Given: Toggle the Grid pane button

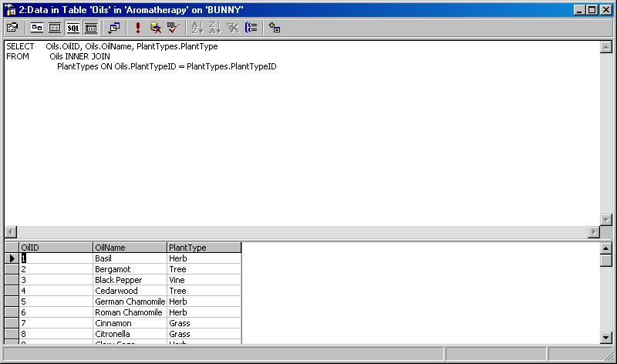Looking at the screenshot, I should coord(55,28).
